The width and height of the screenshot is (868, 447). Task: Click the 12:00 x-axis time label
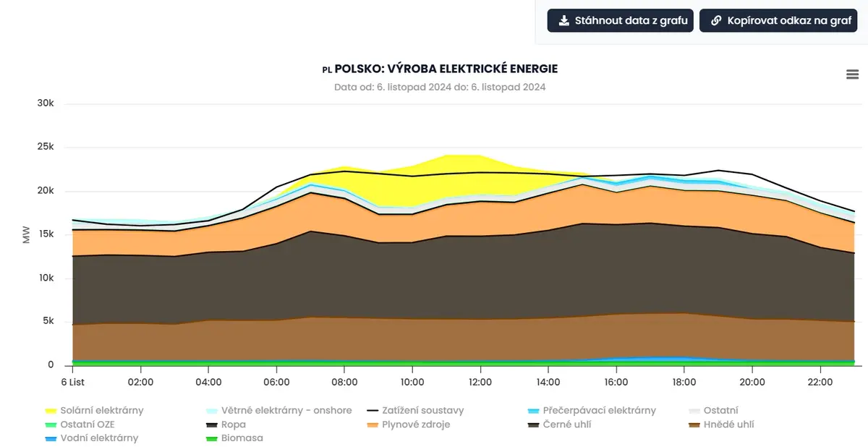[x=480, y=382]
